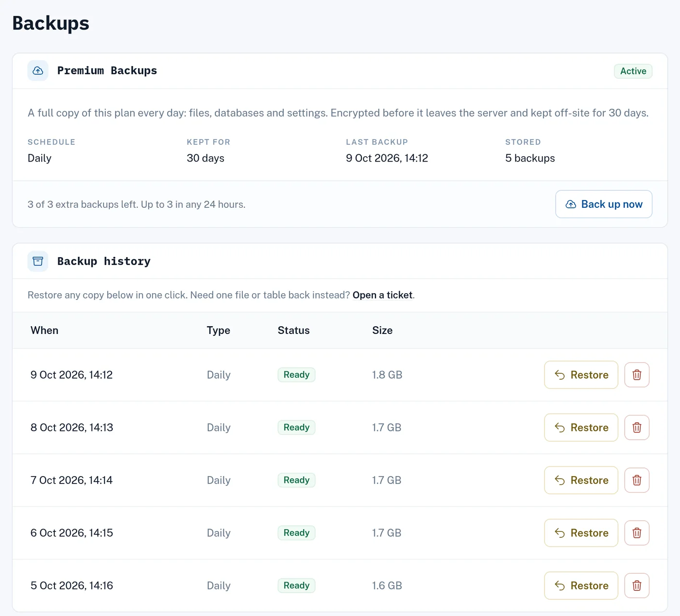Click the When column header
This screenshot has width=680, height=616.
[x=45, y=331]
